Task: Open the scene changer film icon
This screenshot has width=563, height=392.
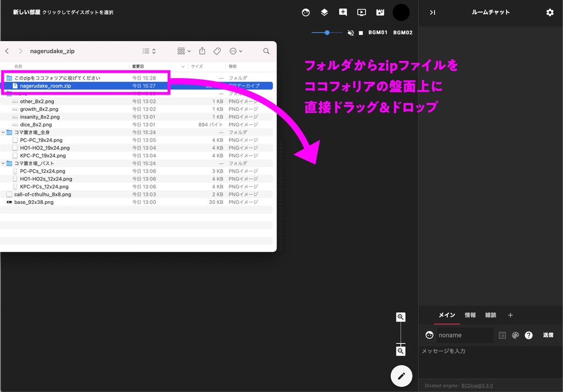Action: [x=379, y=12]
